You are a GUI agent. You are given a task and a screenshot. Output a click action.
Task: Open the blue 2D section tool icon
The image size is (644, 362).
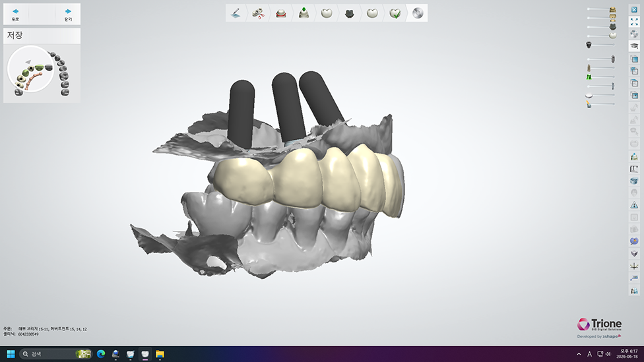(x=634, y=278)
